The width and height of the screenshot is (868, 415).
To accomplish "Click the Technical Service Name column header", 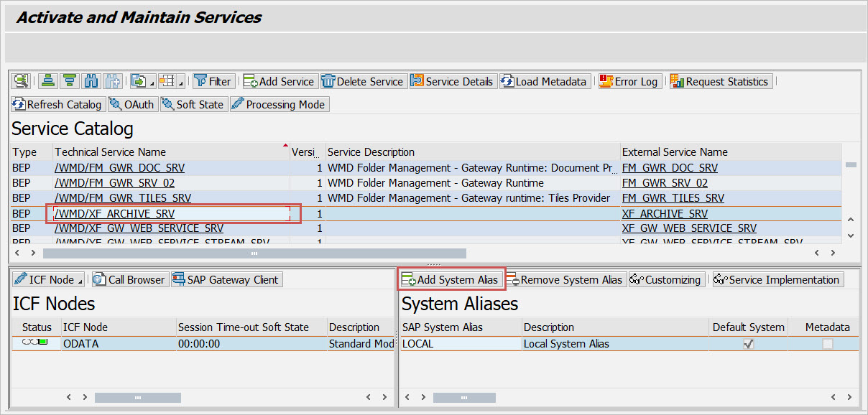I will click(x=110, y=151).
